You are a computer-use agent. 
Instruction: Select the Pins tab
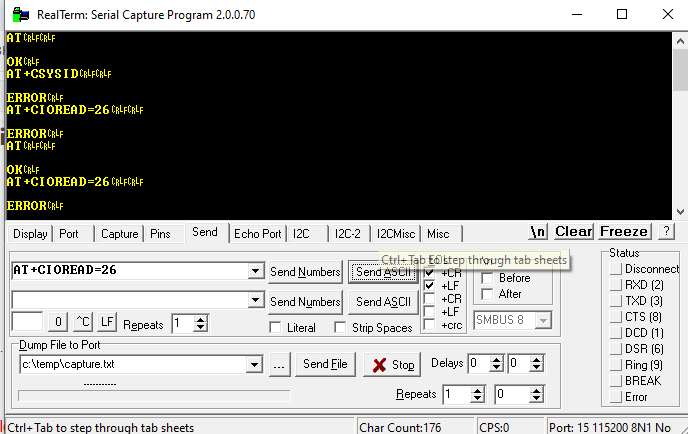160,233
